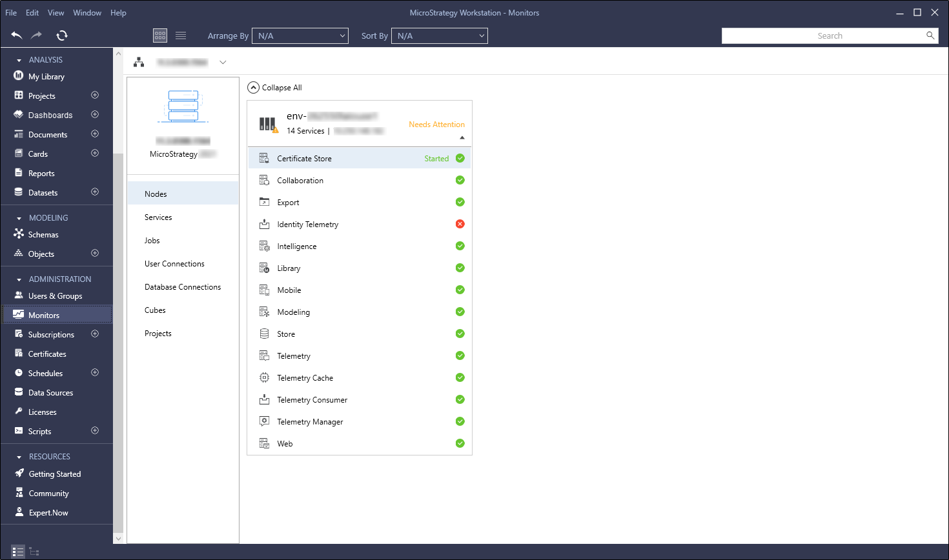Screen dimensions: 949x560
Task: Open the Arrange By dropdown
Action: [x=300, y=36]
